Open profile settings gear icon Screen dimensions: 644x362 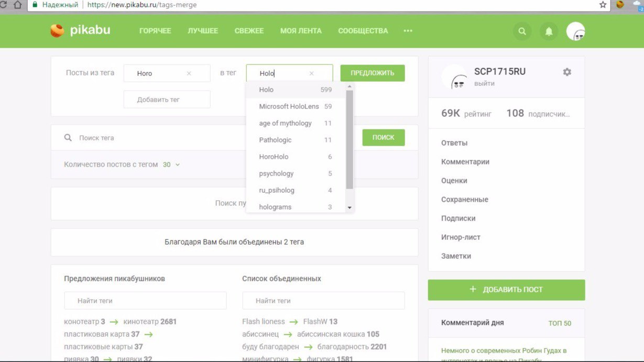(x=567, y=72)
